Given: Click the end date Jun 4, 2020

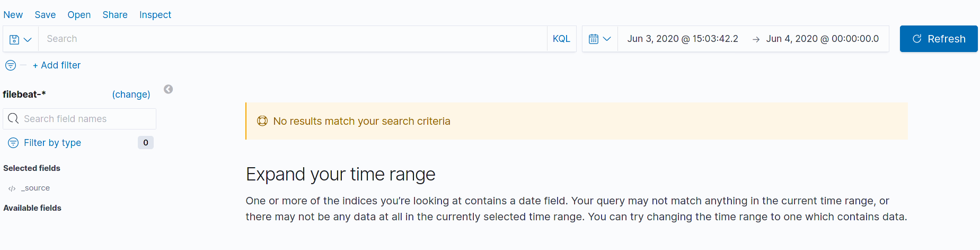Looking at the screenshot, I should 823,39.
